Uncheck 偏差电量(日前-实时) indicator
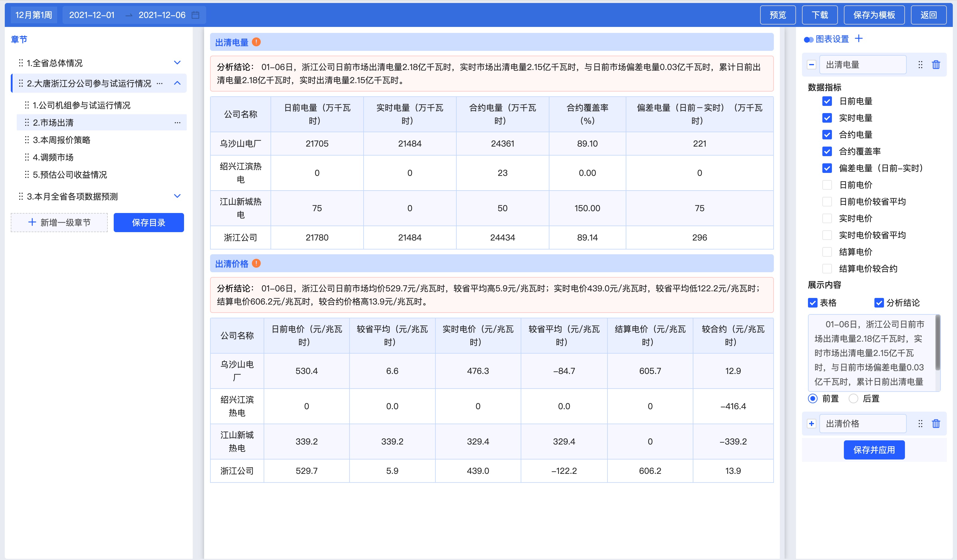Viewport: 957px width, 560px height. (827, 168)
